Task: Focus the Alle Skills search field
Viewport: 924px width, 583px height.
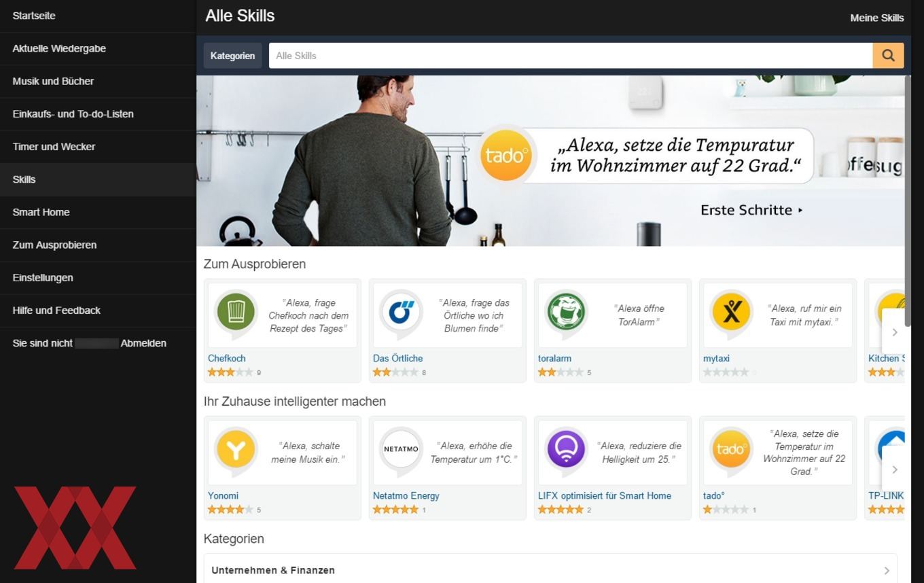Action: (571, 56)
